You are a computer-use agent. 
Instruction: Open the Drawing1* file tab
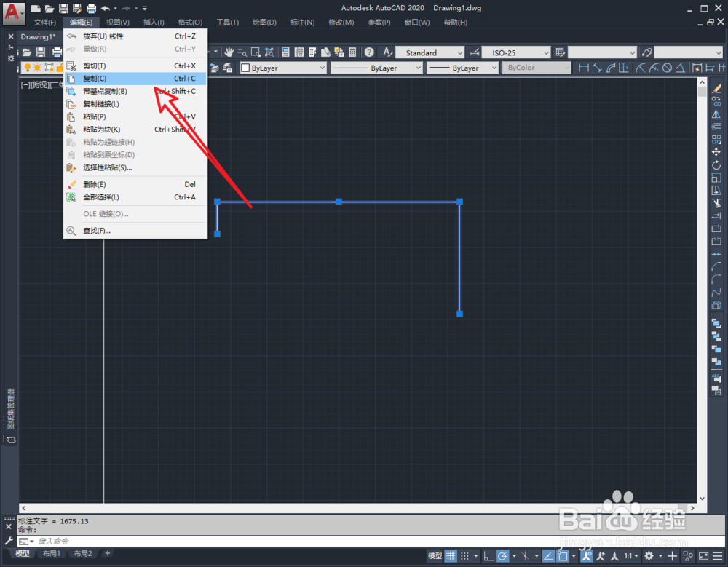click(x=38, y=36)
